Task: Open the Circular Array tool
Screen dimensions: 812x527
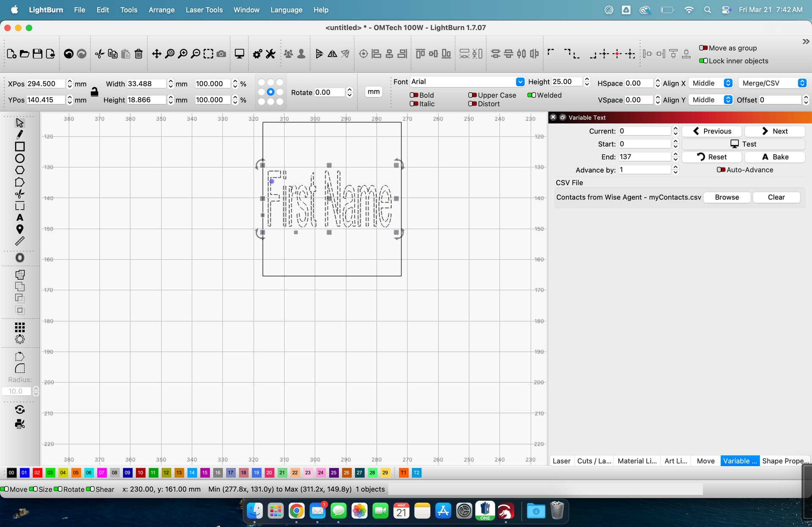Action: pos(19,339)
